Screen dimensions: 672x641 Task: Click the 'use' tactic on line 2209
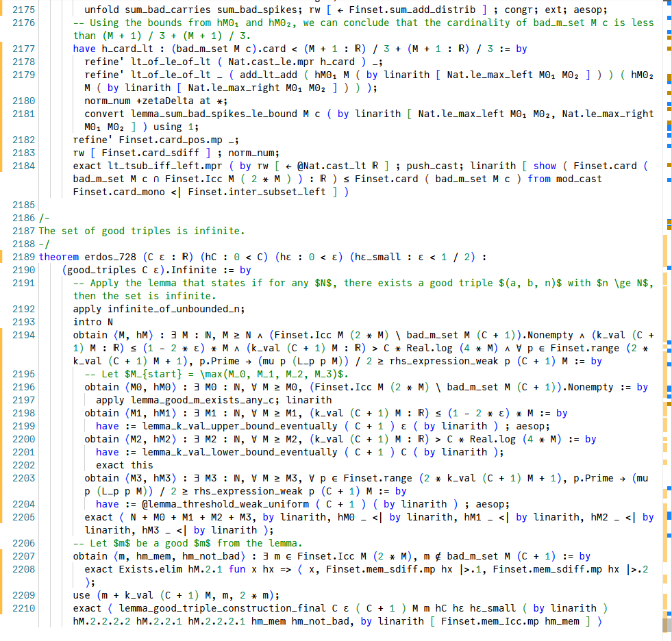(82, 596)
